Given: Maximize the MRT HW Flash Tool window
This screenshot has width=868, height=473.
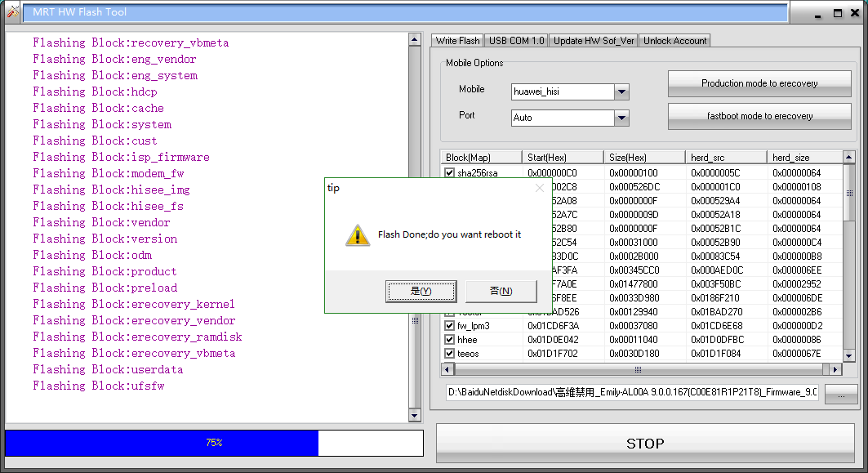Looking at the screenshot, I should coord(838,13).
